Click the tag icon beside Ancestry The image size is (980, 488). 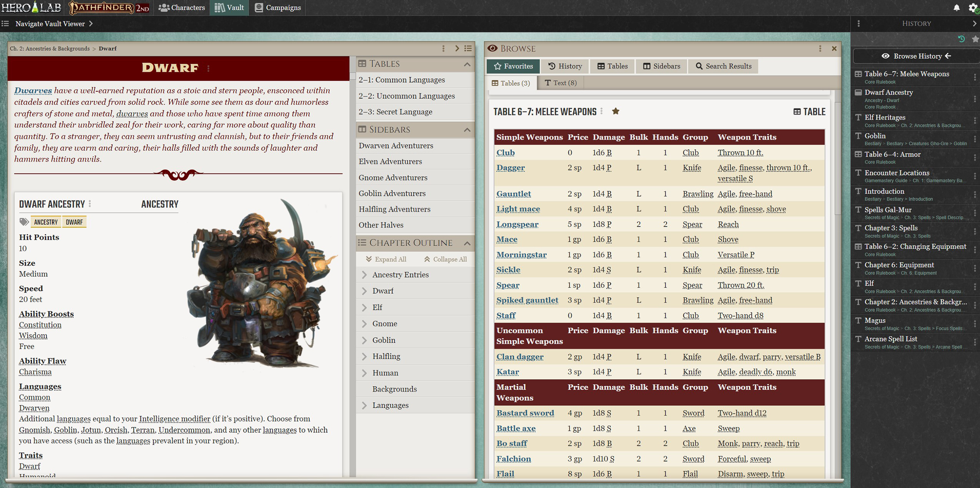(24, 222)
